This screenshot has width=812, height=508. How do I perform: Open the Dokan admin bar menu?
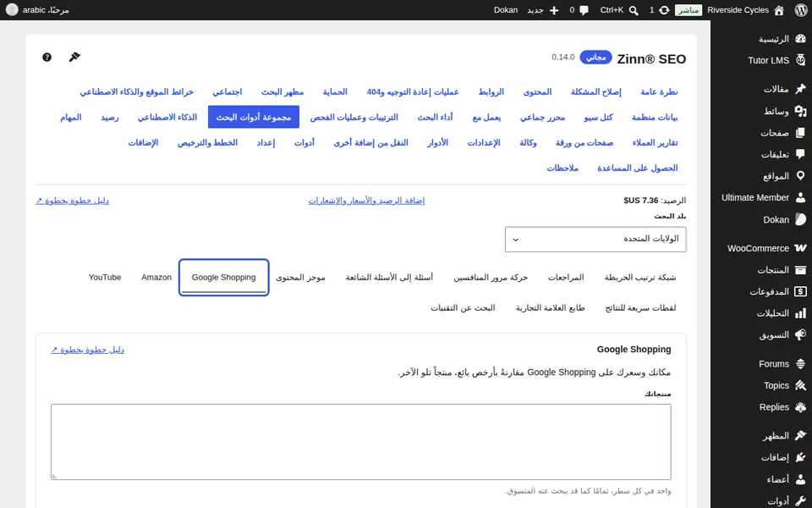[x=506, y=10]
